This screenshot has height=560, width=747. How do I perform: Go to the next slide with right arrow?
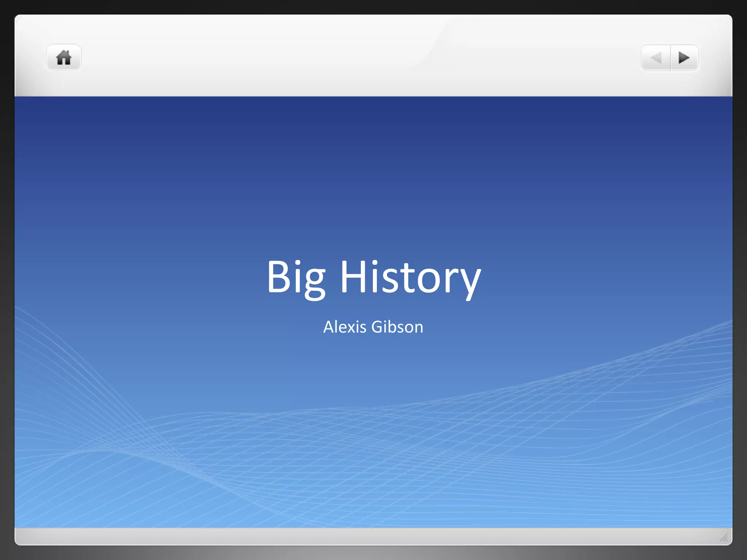[x=684, y=58]
